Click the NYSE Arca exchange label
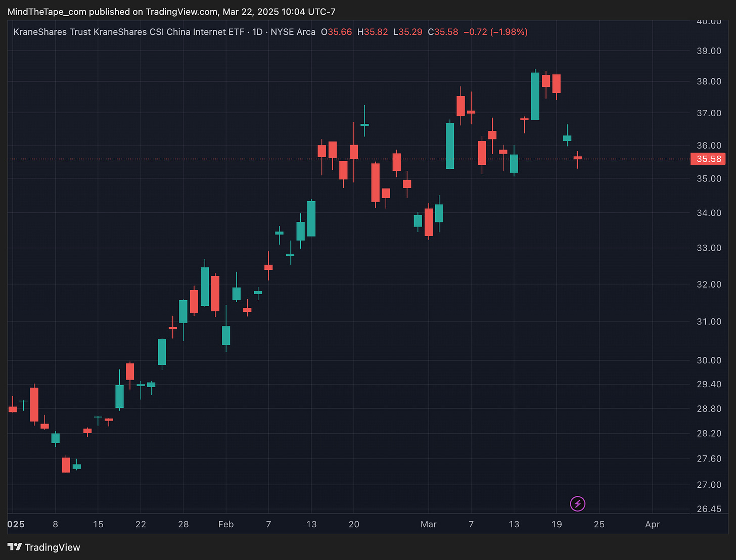736x560 pixels. (x=293, y=32)
